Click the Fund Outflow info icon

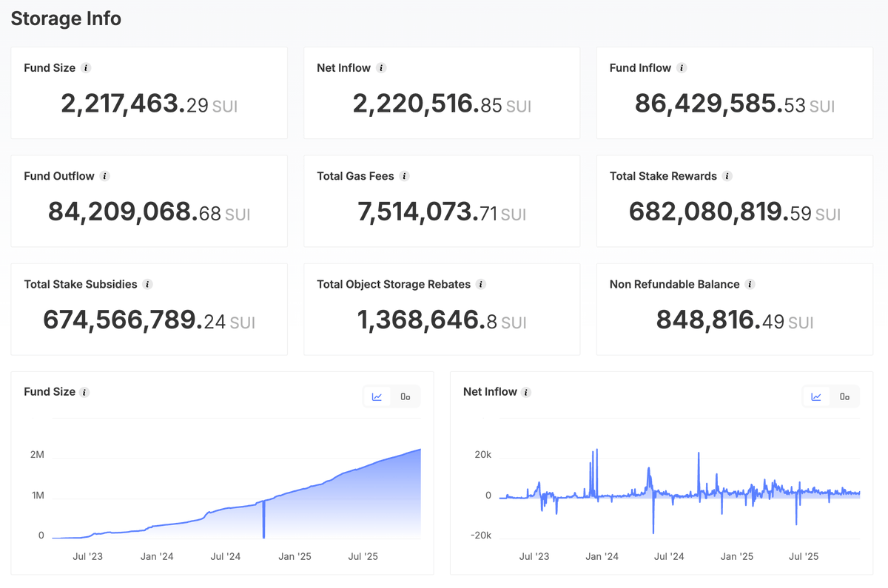point(105,176)
